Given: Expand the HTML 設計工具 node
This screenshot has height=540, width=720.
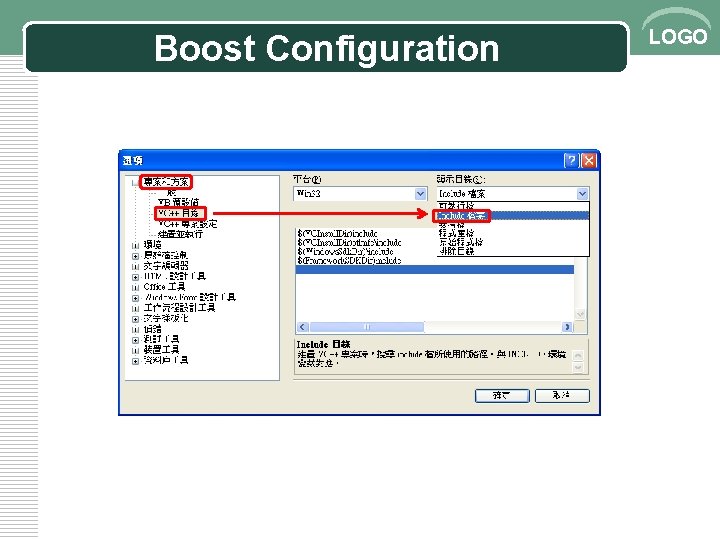Looking at the screenshot, I should (135, 277).
